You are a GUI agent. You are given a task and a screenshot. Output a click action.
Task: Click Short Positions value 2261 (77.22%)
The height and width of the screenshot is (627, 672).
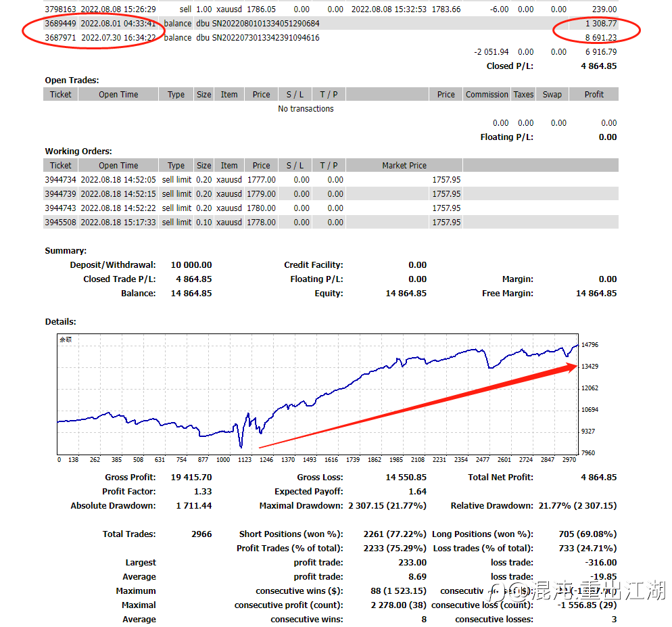point(395,534)
